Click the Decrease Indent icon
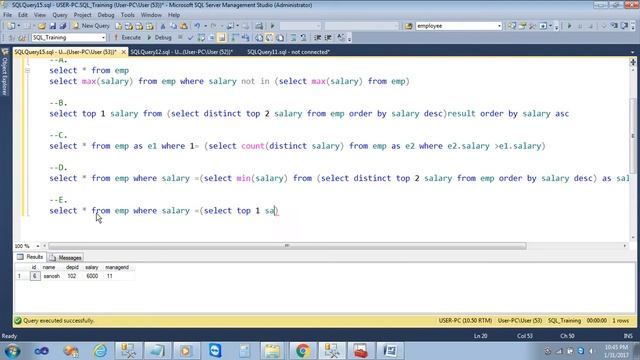 coord(318,38)
